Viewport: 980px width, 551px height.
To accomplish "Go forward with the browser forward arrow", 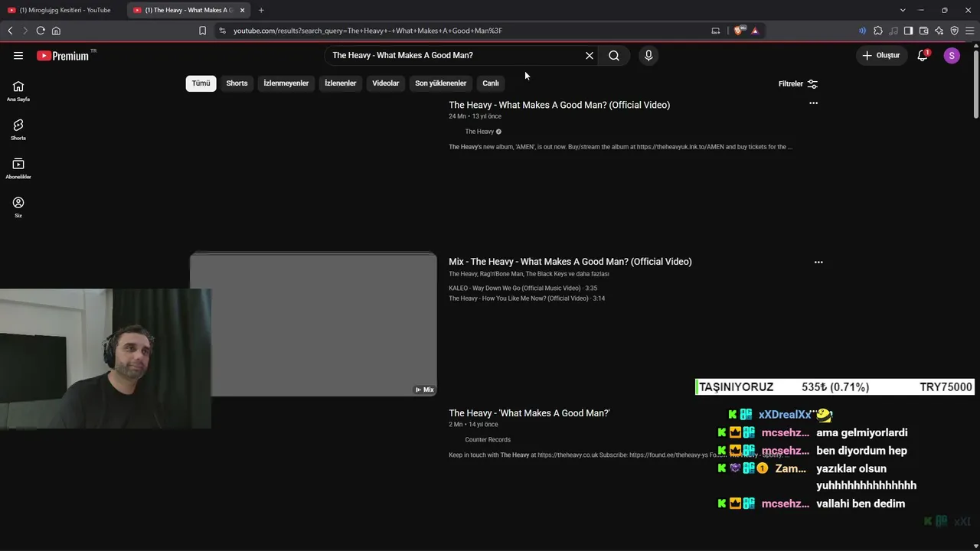I will [25, 31].
